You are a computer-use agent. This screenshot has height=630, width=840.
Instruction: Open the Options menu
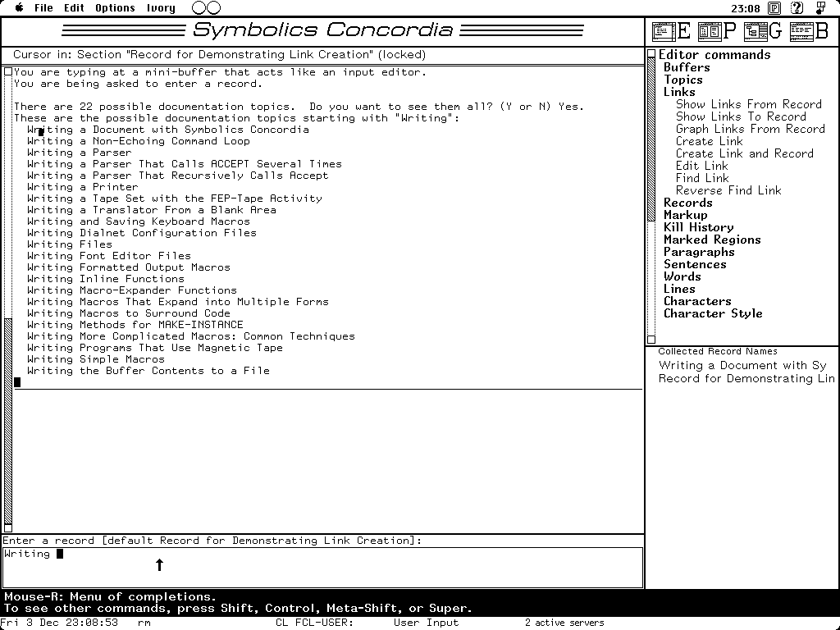click(x=115, y=7)
